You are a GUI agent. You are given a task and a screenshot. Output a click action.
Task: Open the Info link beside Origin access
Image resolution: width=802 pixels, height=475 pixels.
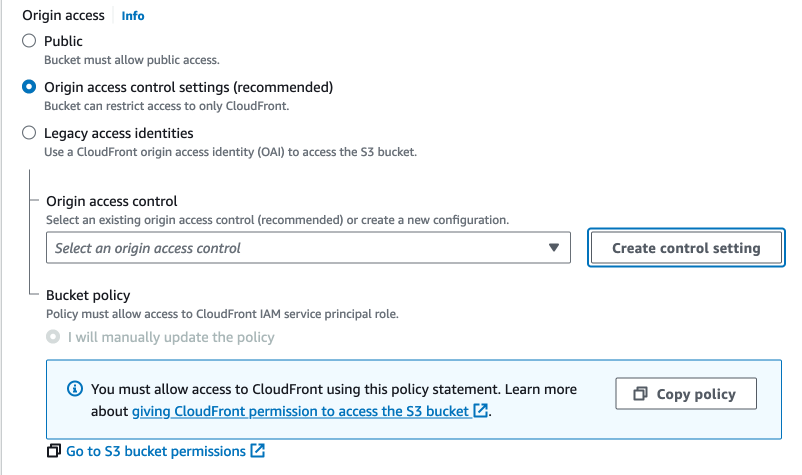tap(133, 16)
